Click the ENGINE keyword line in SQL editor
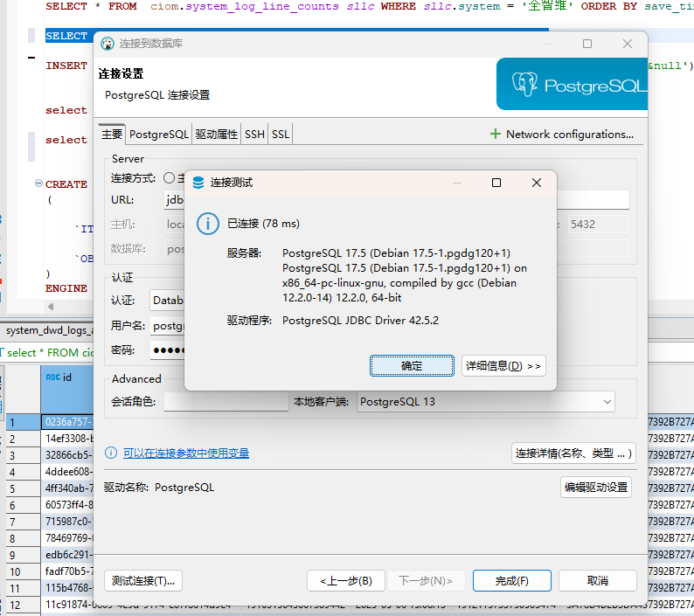694x616 pixels. coord(66,288)
